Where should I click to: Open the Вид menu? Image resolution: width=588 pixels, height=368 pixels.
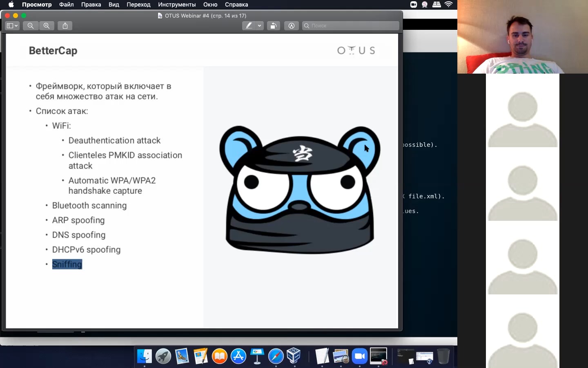point(114,4)
